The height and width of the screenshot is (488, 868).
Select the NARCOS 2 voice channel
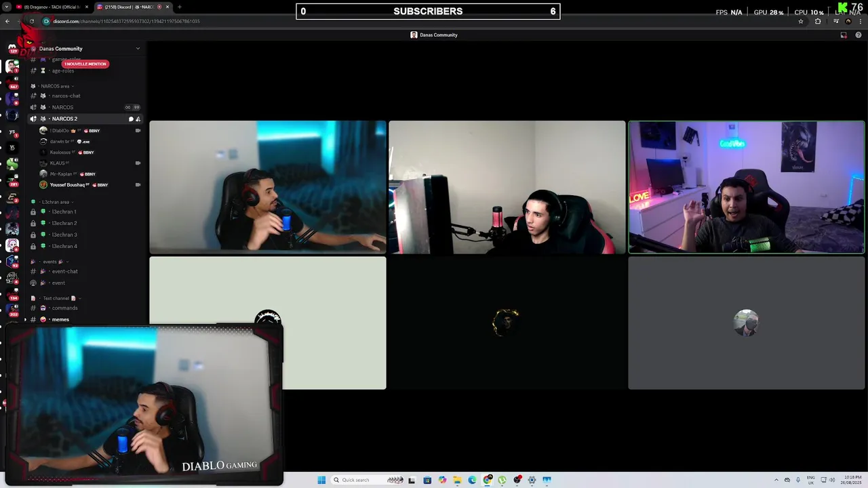[64, 119]
